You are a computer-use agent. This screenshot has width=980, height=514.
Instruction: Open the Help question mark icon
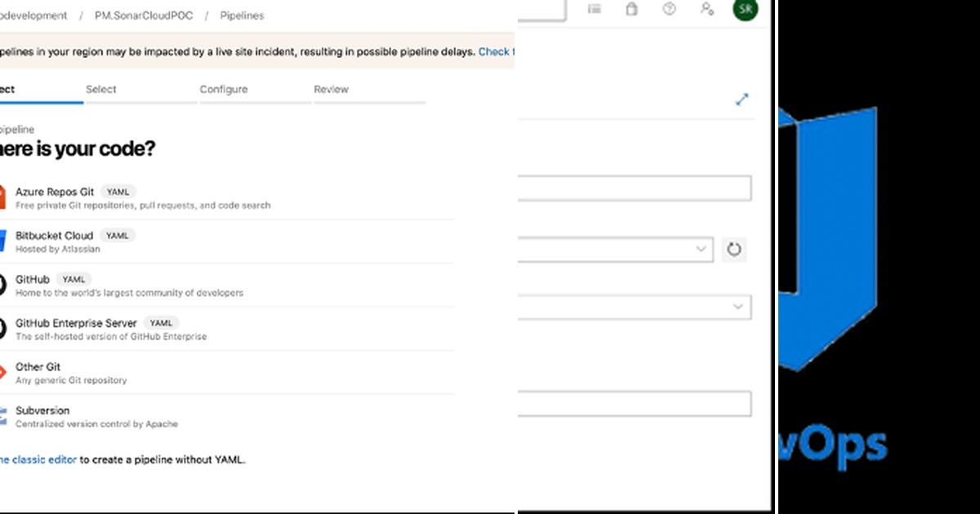click(x=669, y=11)
